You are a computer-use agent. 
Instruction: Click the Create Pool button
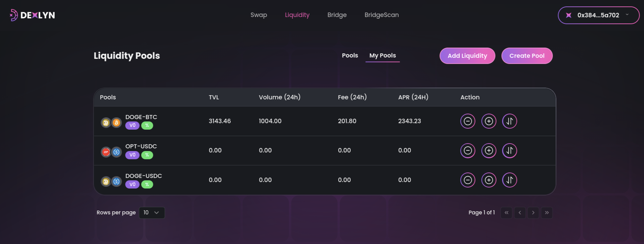pos(527,56)
